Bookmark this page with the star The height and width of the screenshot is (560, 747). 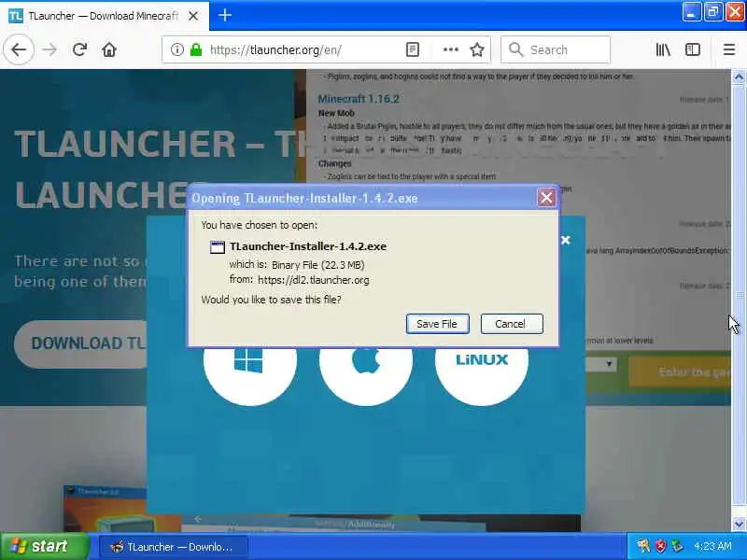477,49
